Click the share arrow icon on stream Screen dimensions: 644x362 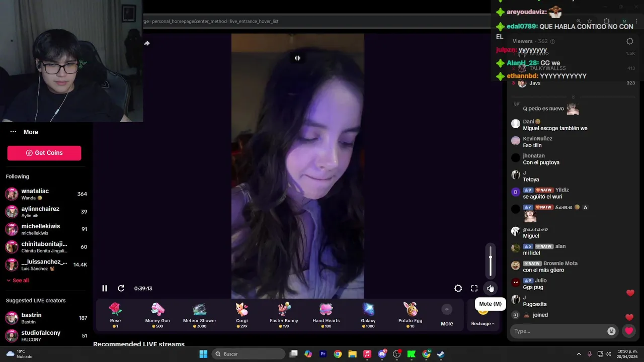147,43
